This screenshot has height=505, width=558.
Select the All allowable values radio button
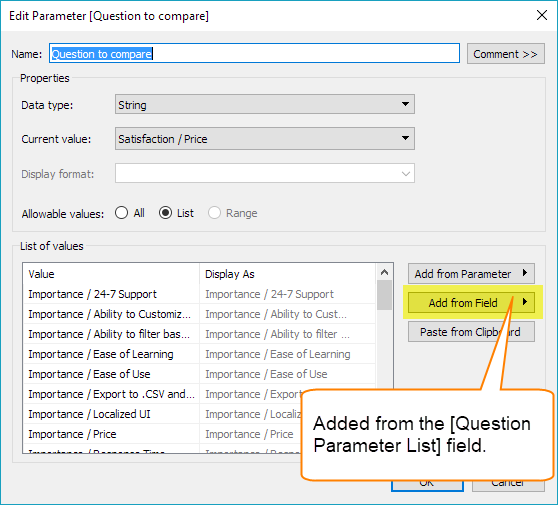[121, 213]
